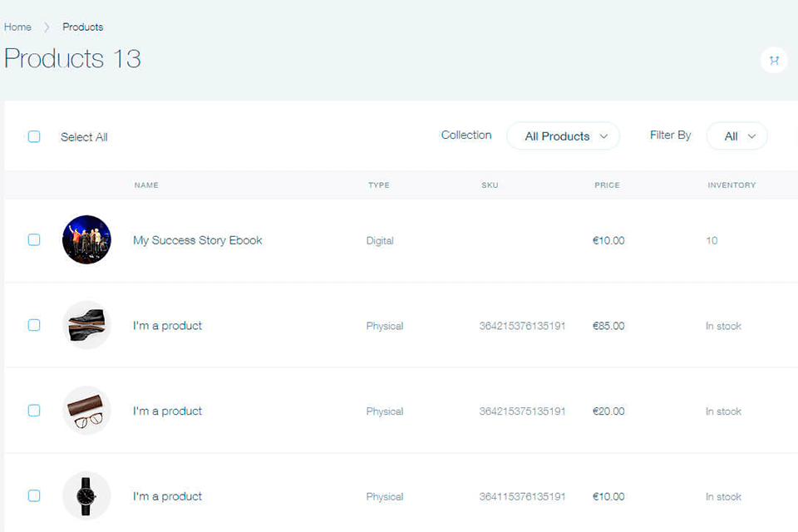Screen dimensions: 798x532
Task: Click the inventory value 10 for Ebook
Action: click(x=712, y=241)
